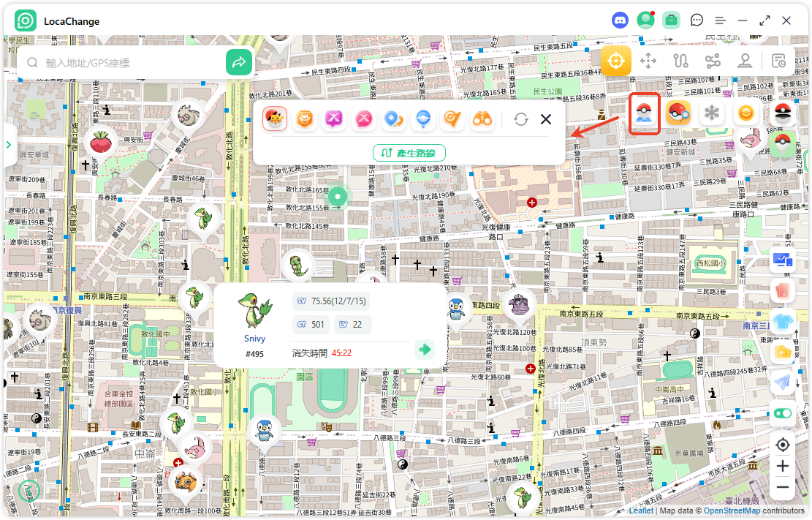Image resolution: width=812 pixels, height=520 pixels.
Task: Select the Joystick mode icon
Action: tap(745, 61)
